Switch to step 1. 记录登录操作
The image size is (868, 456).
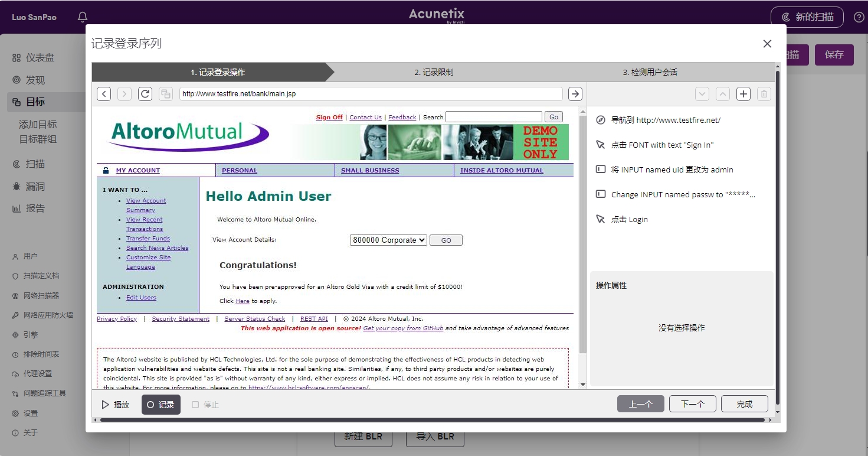(212, 72)
